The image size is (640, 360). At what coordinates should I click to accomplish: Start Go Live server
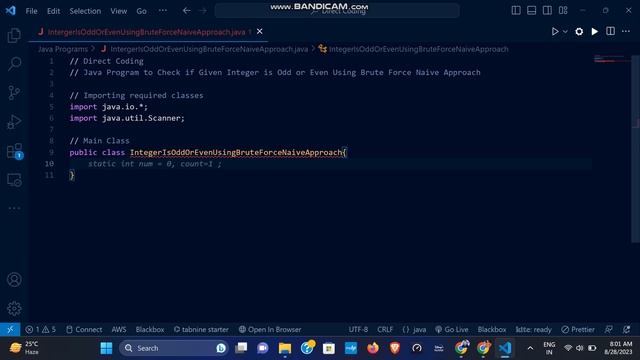[x=452, y=329]
